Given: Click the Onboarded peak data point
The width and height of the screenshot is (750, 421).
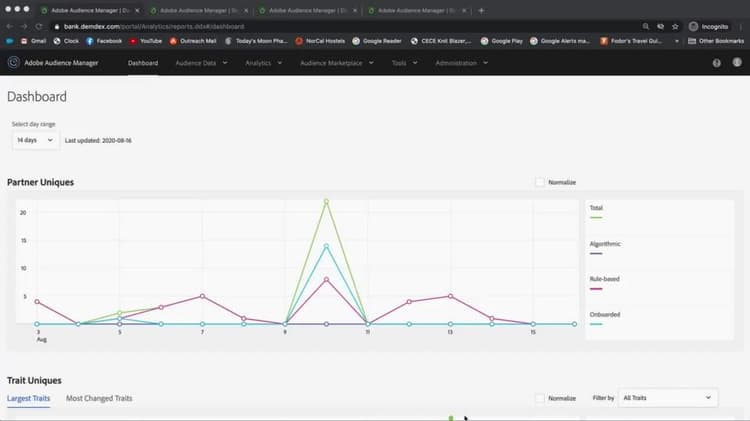Looking at the screenshot, I should point(326,246).
